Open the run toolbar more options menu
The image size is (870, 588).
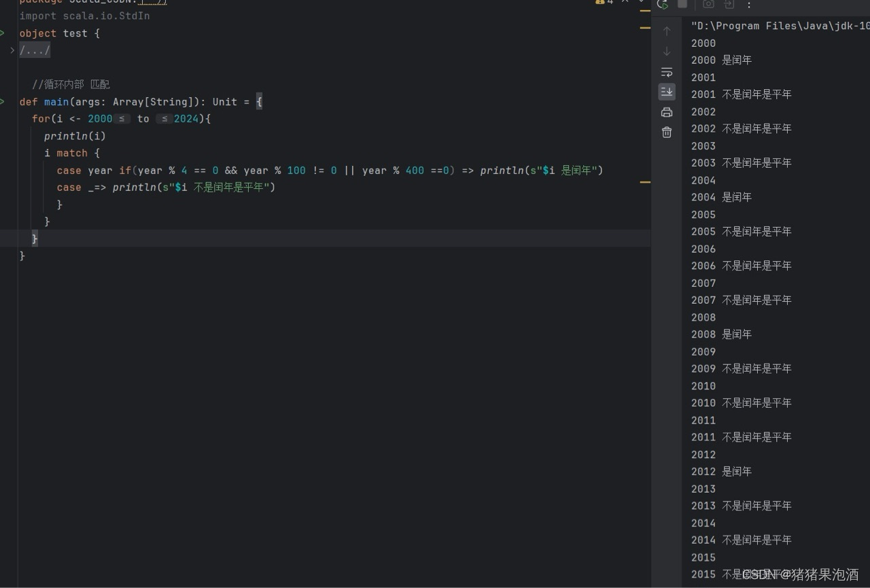point(749,5)
